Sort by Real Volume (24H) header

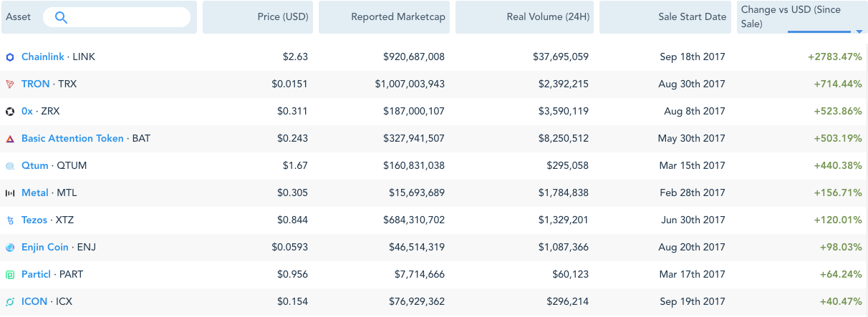[x=524, y=17]
